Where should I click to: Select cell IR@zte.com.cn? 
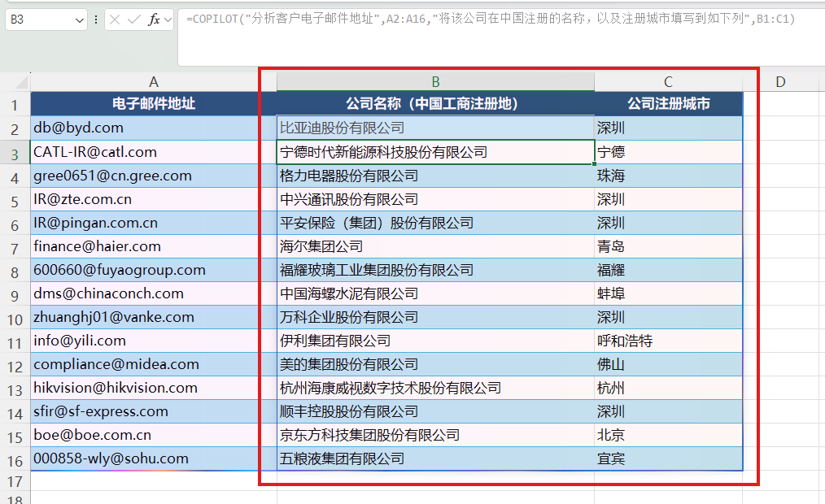[154, 199]
